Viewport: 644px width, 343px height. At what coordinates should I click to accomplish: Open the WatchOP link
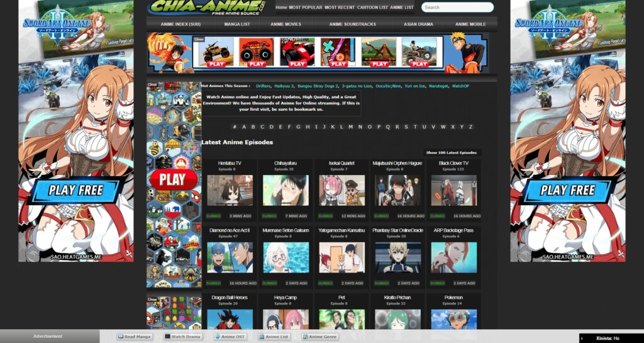point(460,86)
